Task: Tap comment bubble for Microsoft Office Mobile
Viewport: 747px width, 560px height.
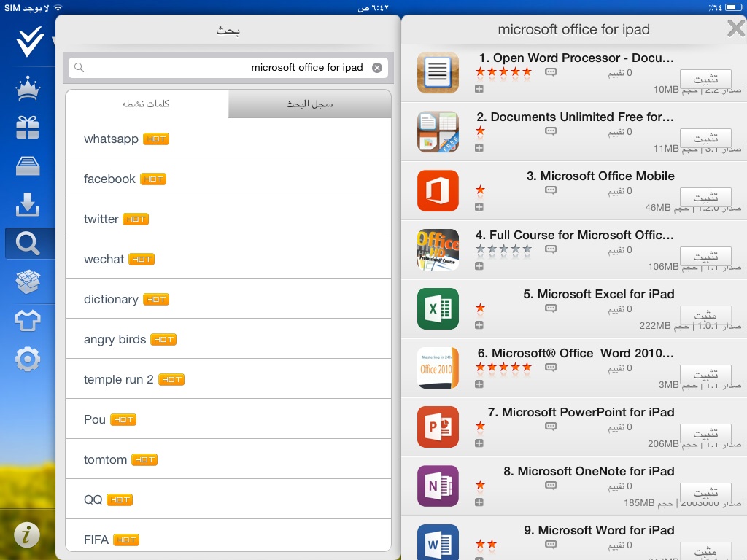Action: (551, 190)
